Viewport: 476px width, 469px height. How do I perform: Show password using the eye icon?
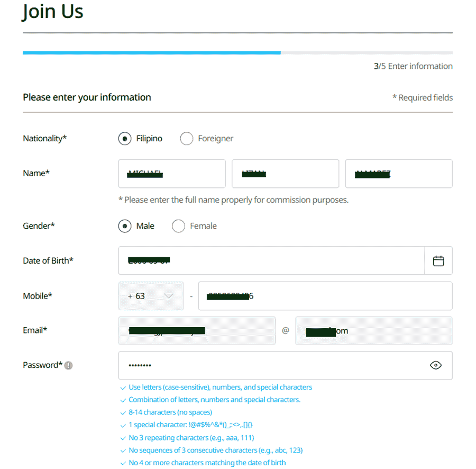coord(436,365)
